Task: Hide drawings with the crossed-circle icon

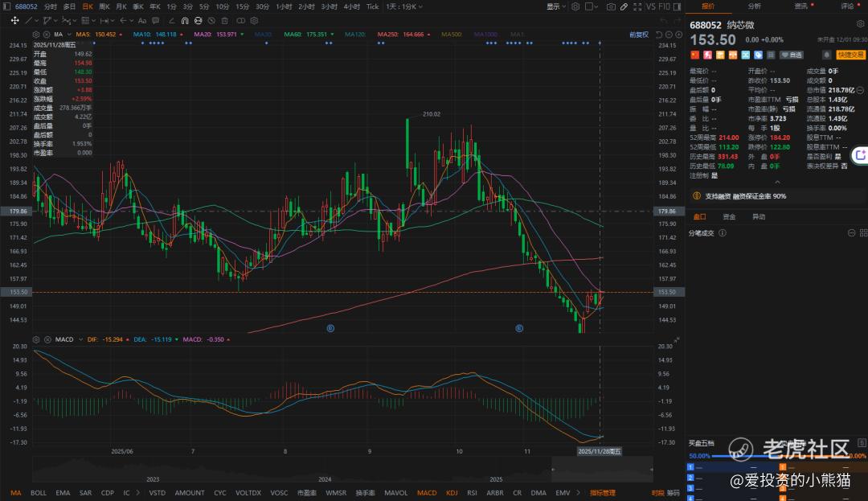Action: (x=211, y=20)
